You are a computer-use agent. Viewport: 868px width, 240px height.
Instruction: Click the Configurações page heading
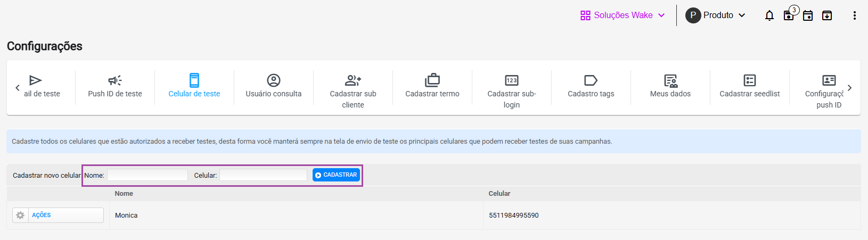(45, 46)
